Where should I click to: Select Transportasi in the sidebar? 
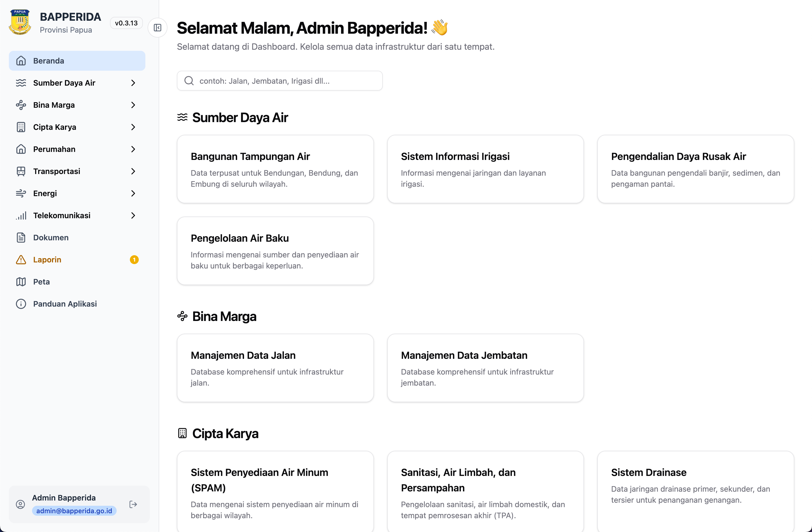point(77,171)
